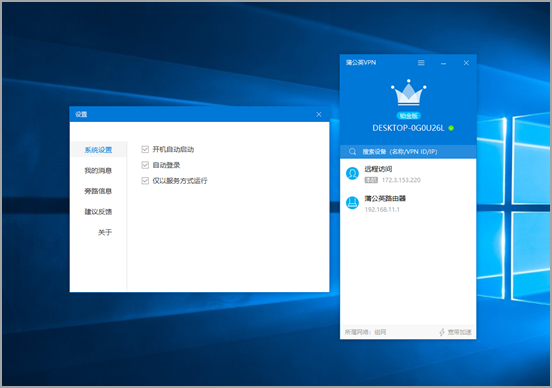
Task: Open the 建议反馈 tab
Action: pyautogui.click(x=98, y=212)
